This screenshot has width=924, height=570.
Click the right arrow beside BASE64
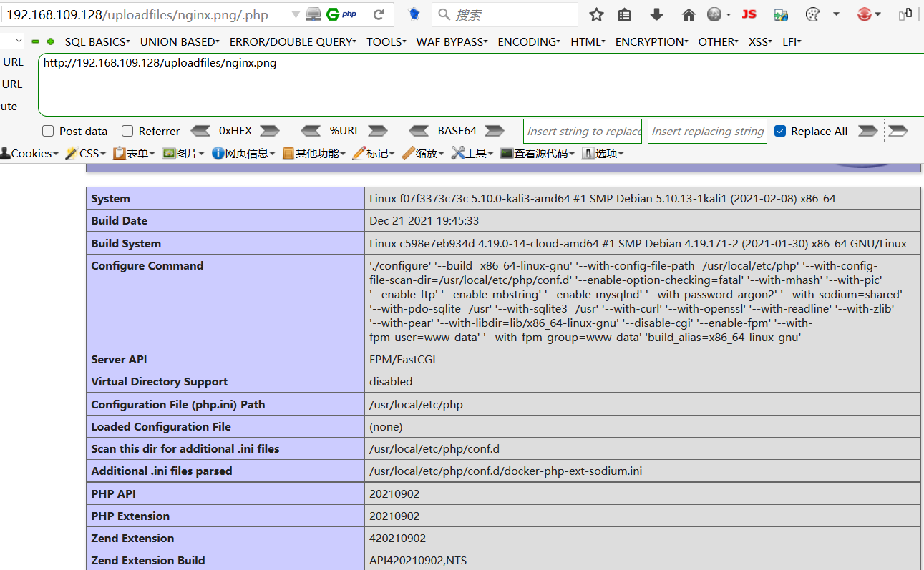pyautogui.click(x=495, y=131)
